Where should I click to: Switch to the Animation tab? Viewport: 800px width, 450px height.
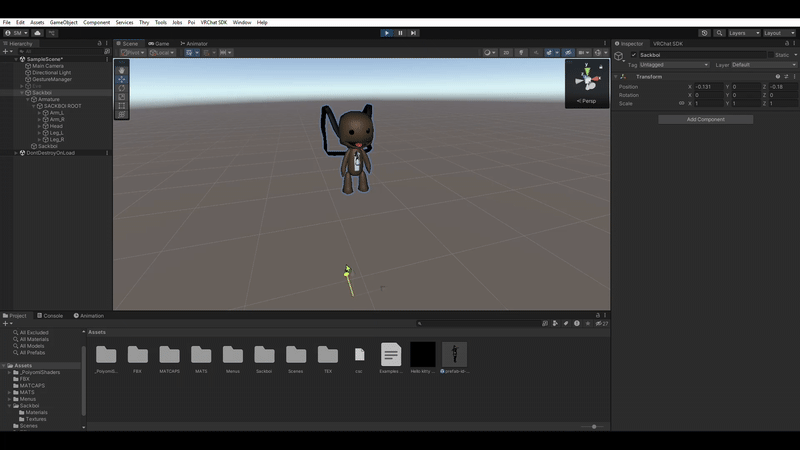[89, 316]
